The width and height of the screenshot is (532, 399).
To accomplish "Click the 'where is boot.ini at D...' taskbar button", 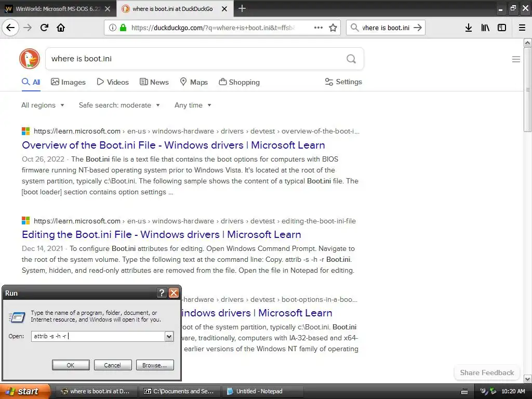I will 97,391.
